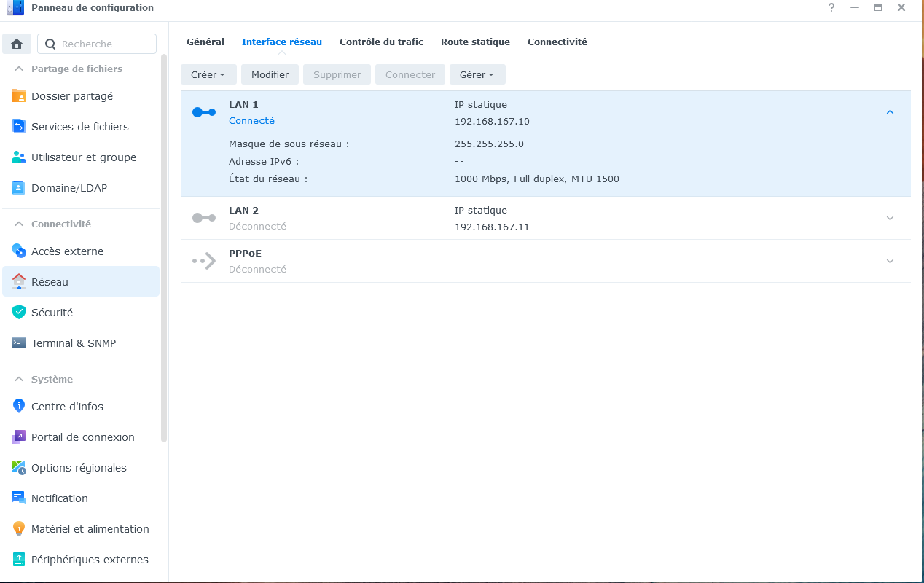Open Matériel et alimentation bulb icon
The width and height of the screenshot is (924, 583).
click(x=19, y=529)
